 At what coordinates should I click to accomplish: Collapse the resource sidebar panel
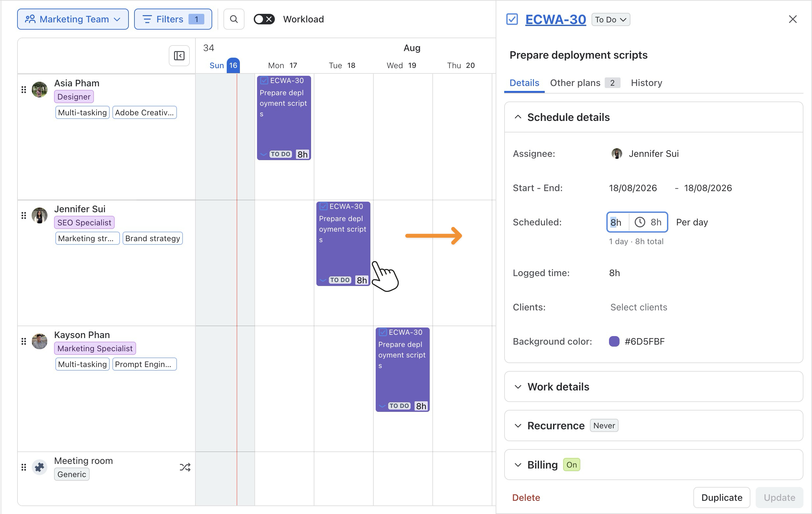coord(179,56)
